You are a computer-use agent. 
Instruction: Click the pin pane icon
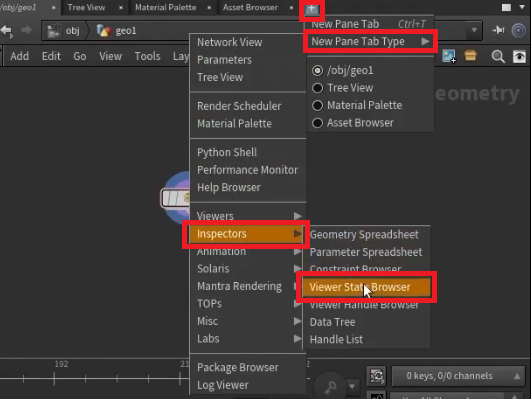pos(498,30)
